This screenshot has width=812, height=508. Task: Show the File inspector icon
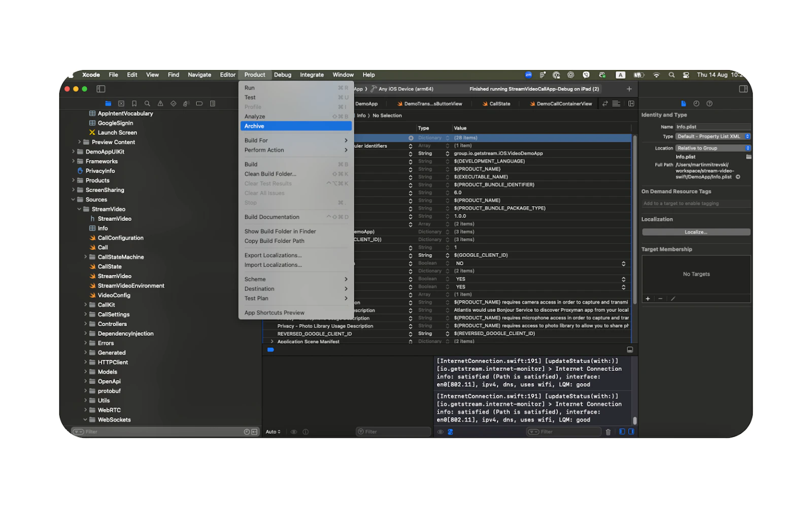(x=684, y=104)
